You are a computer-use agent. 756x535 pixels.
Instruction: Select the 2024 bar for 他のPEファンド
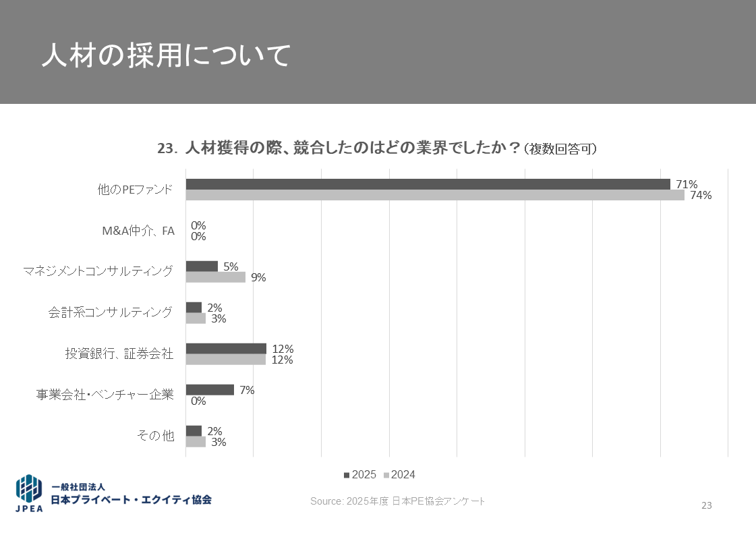pos(434,195)
